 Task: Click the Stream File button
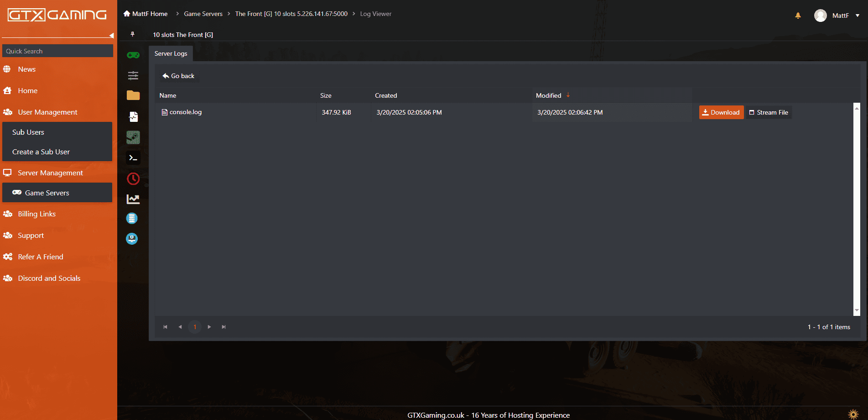point(769,112)
